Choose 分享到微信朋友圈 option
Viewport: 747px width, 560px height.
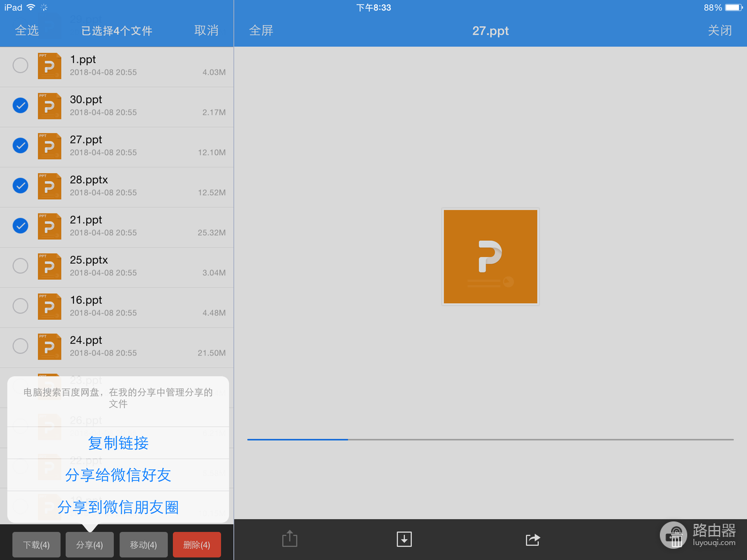[x=118, y=507]
